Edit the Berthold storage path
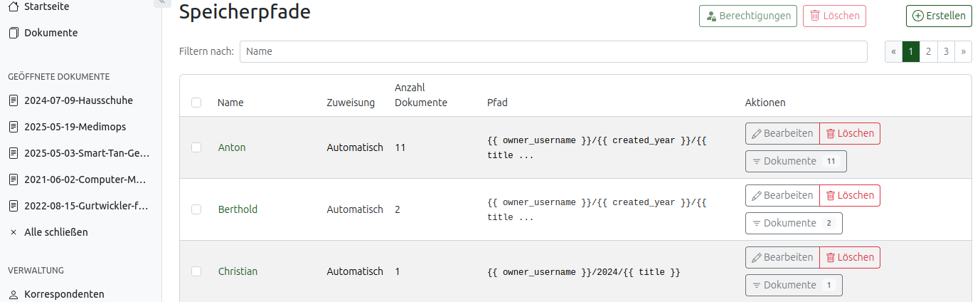The height and width of the screenshot is (302, 980). pyautogui.click(x=782, y=195)
